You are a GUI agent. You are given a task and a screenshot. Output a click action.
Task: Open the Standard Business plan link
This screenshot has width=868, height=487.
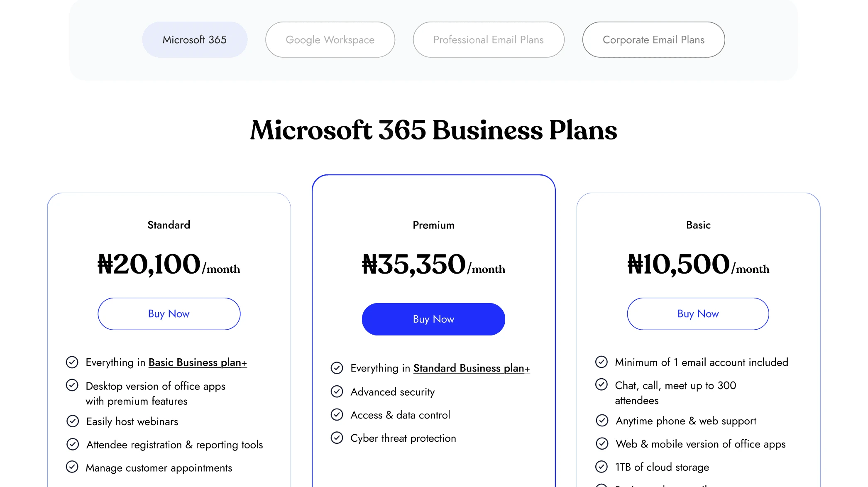point(471,368)
